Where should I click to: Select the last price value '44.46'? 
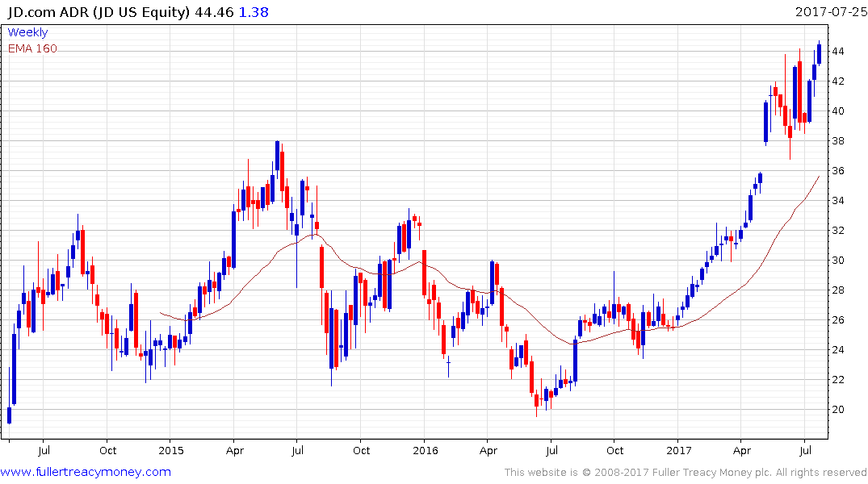tap(214, 12)
